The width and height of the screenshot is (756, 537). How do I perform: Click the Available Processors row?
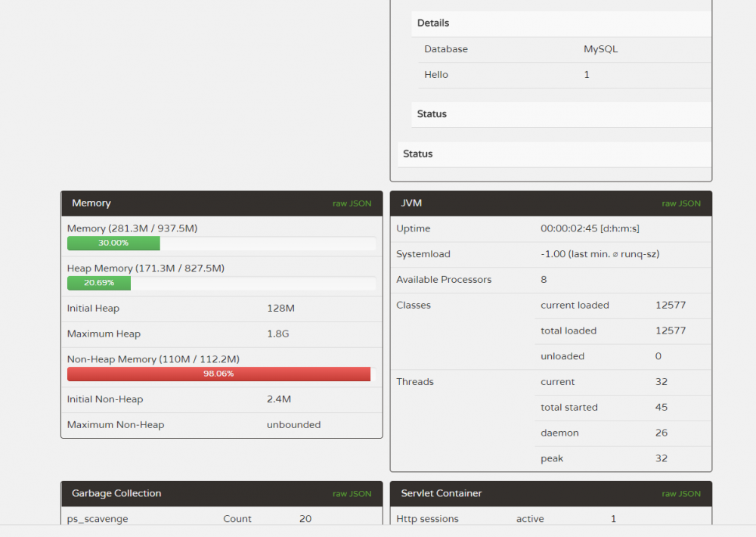551,279
